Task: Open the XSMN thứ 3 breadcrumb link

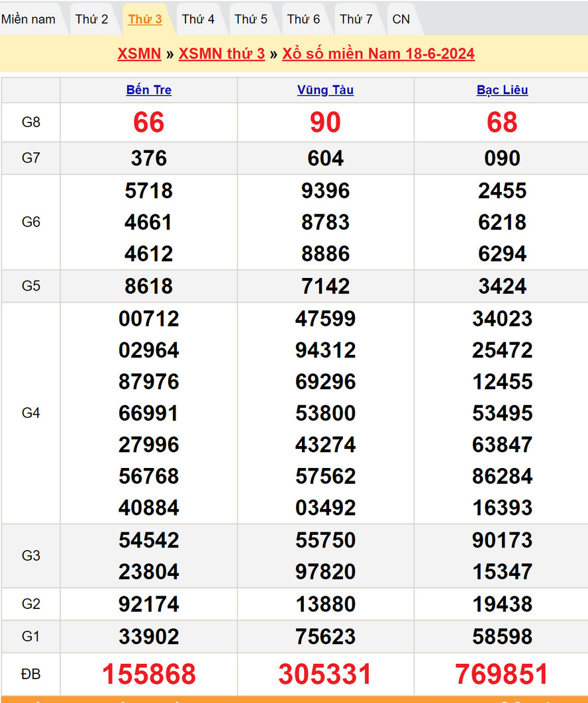Action: tap(222, 54)
